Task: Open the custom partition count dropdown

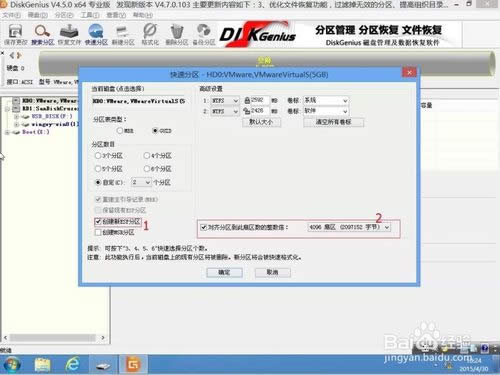Action: coord(142,182)
